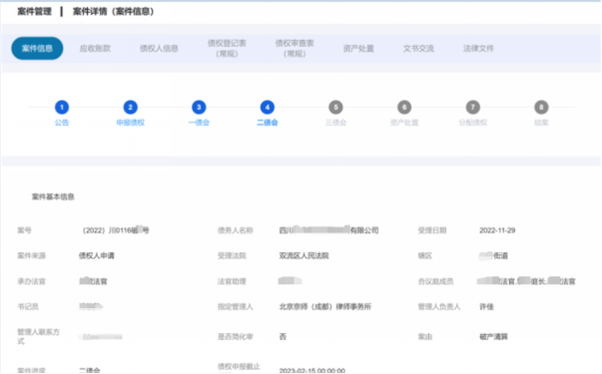Screen dimensions: 602x374
Task: Click 受理日期 value 2022-11-29
Action: click(497, 230)
